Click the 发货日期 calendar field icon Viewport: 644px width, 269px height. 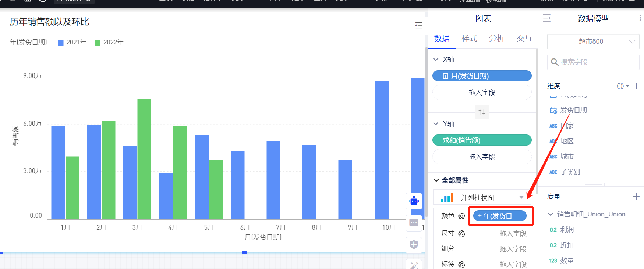(x=553, y=110)
